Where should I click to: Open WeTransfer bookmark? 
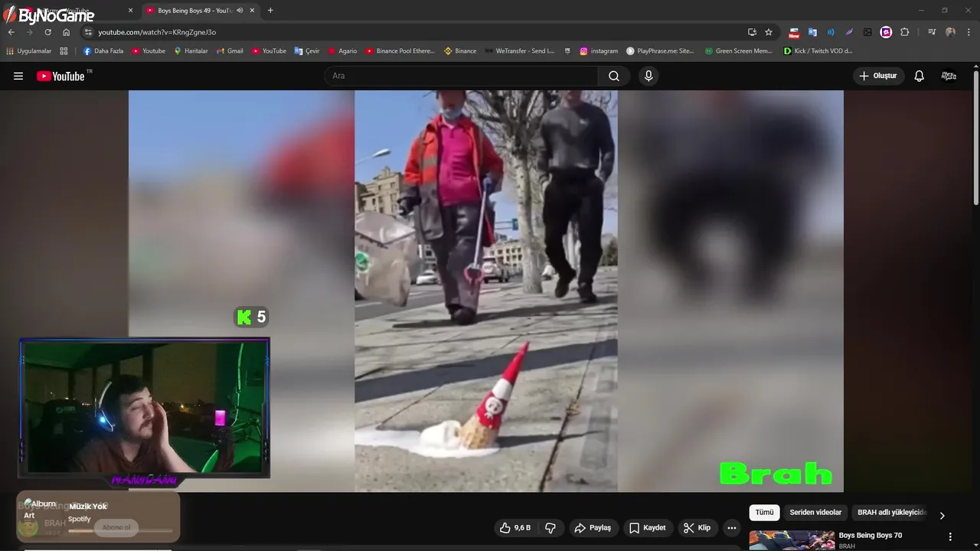pyautogui.click(x=519, y=51)
